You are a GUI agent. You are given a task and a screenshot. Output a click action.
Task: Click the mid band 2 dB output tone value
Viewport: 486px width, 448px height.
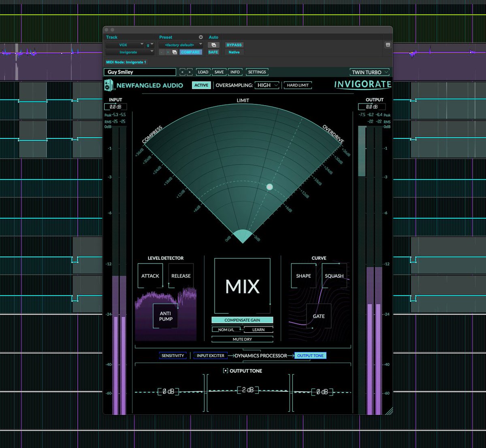248,390
